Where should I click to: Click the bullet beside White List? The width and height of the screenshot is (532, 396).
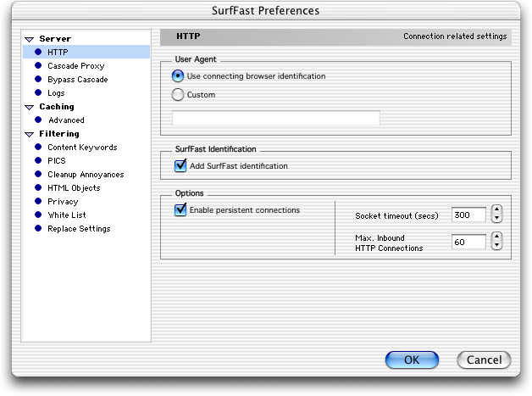click(38, 215)
